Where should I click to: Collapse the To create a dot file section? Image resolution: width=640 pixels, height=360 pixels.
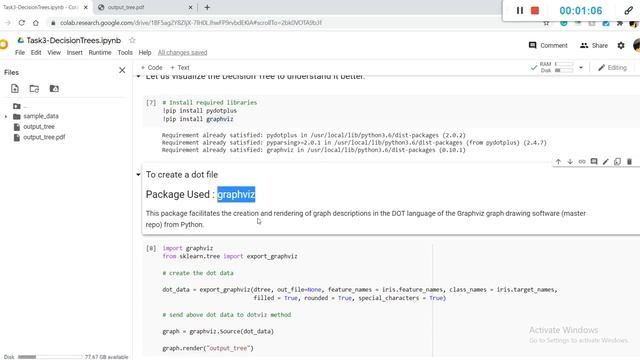(x=138, y=175)
